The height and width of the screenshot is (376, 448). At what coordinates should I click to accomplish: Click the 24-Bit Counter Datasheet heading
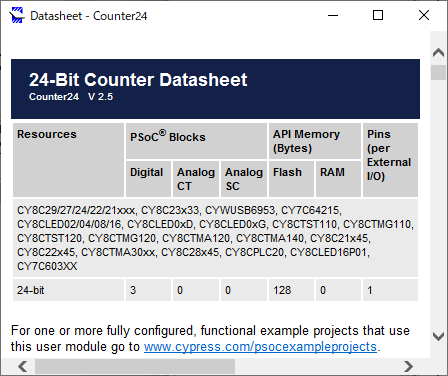coord(138,80)
